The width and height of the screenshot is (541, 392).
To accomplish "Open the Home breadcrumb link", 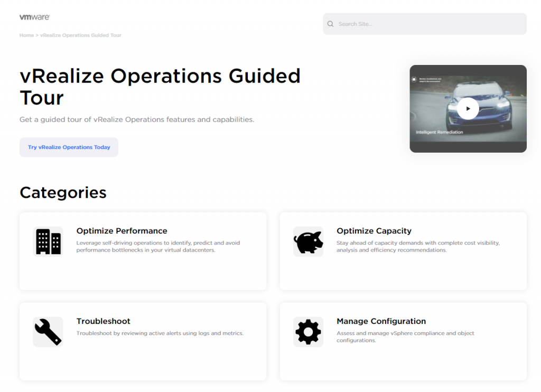I will 26,35.
